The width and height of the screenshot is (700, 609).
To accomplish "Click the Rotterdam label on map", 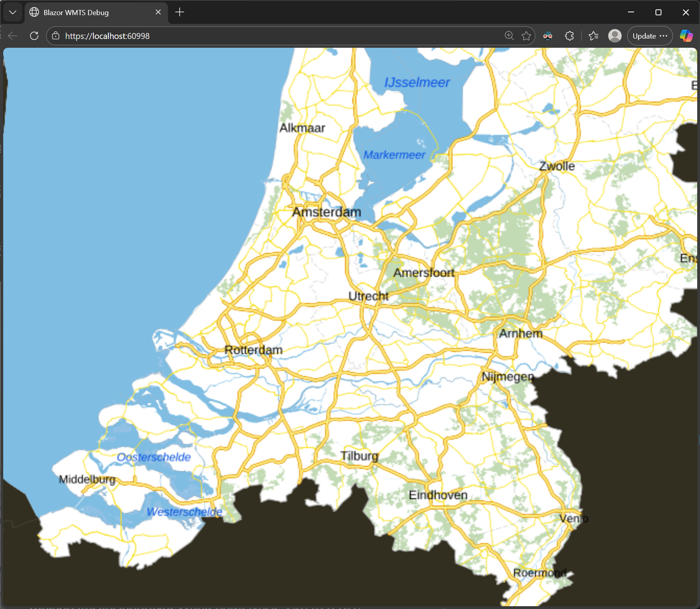I will [x=254, y=350].
